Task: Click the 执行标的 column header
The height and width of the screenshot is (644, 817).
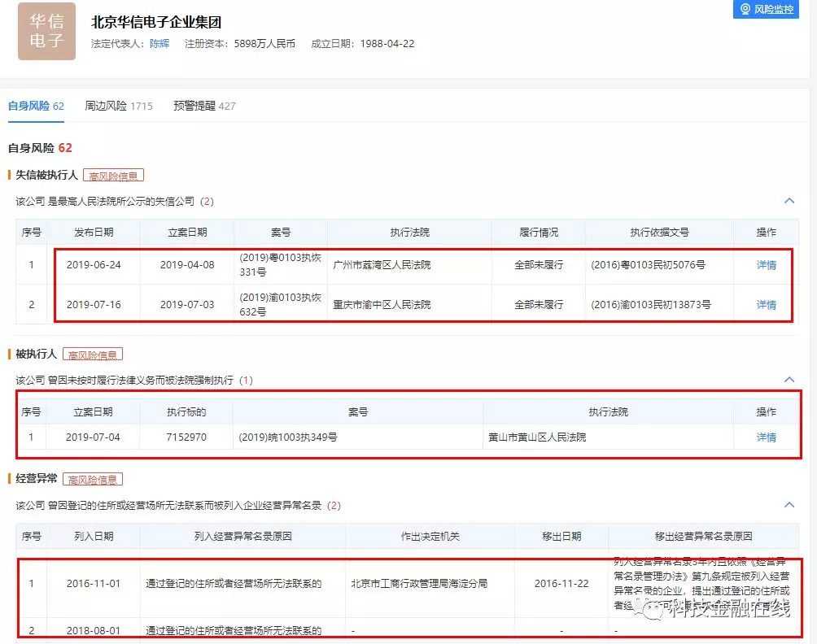Action: tap(186, 411)
